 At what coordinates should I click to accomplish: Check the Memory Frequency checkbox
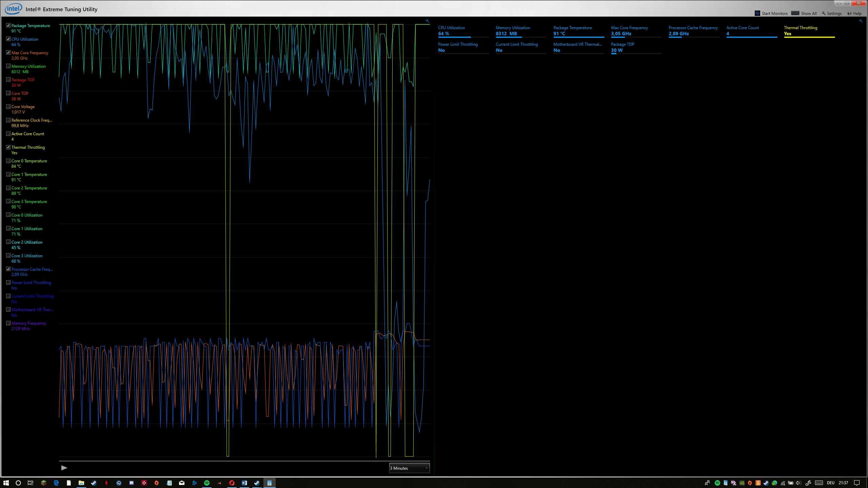click(8, 323)
